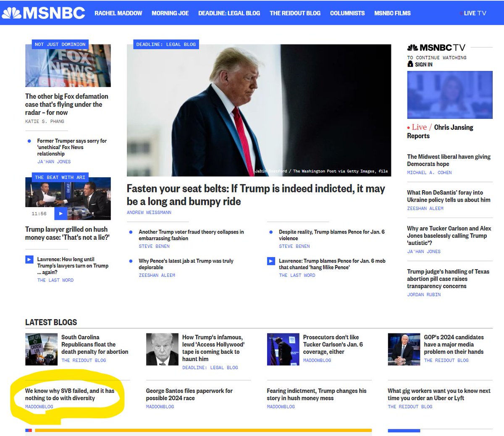Open South Carolina Republicans death penalty blog
The height and width of the screenshot is (436, 504).
tap(95, 344)
